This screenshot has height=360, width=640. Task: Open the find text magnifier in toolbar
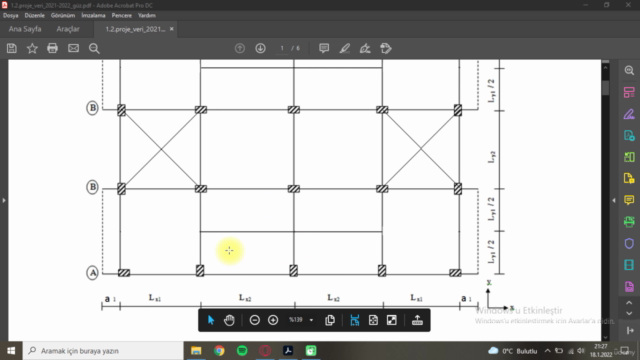click(94, 48)
